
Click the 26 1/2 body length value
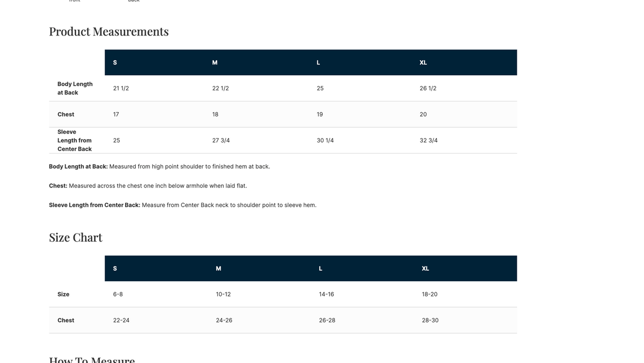pos(428,88)
